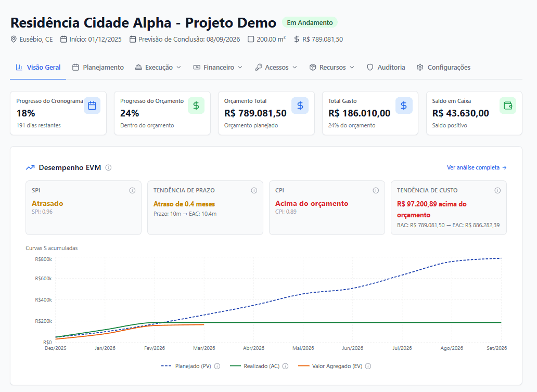Click the wallet icon on Saldo em Caixa card
Screen dimensions: 537x392
[x=507, y=105]
